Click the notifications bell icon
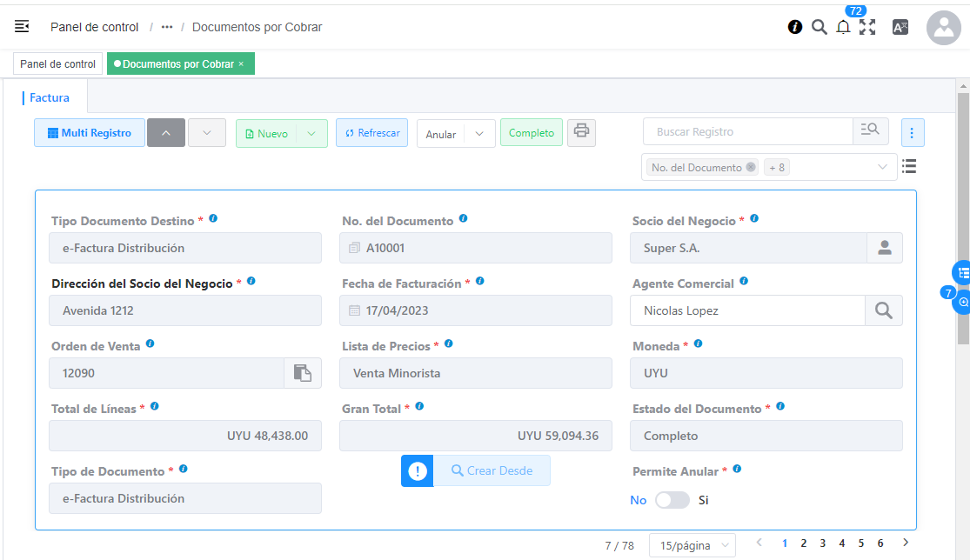The height and width of the screenshot is (560, 970). (x=843, y=27)
